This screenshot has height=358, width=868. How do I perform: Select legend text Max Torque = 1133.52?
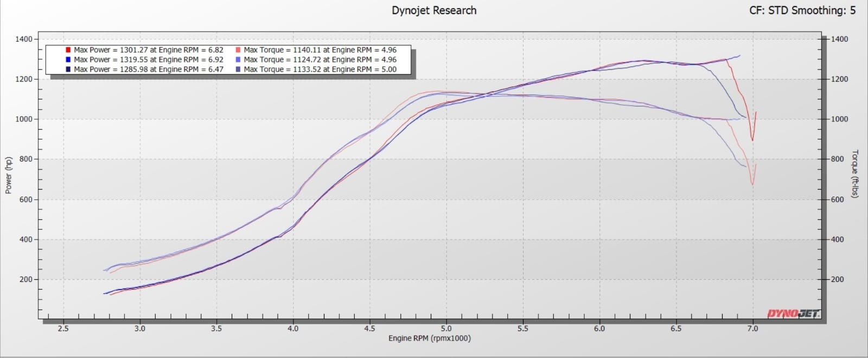click(x=320, y=70)
